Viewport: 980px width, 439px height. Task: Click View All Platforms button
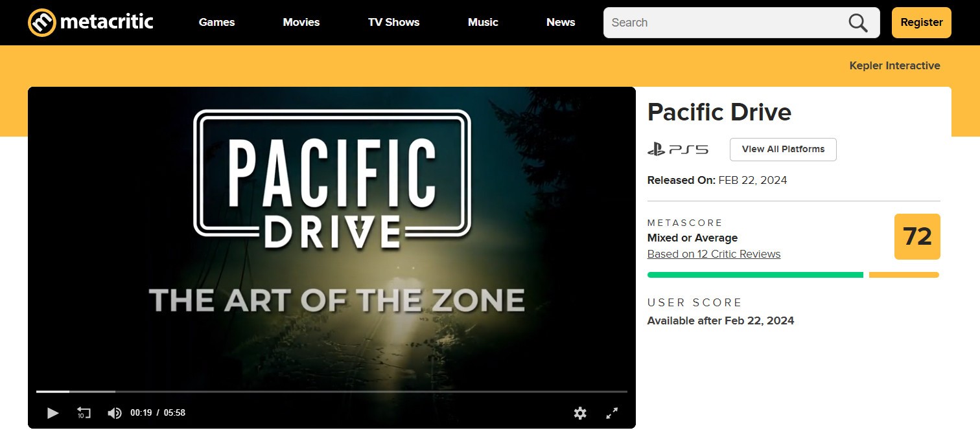coord(783,149)
